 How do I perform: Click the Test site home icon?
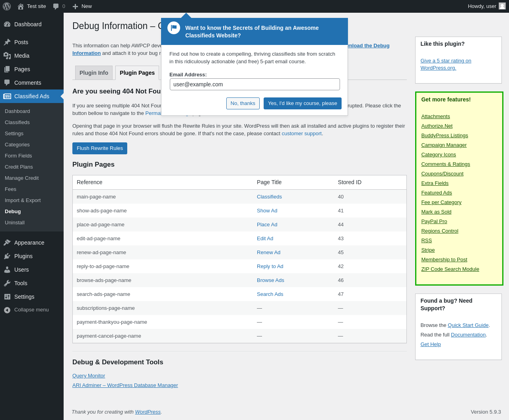(x=21, y=6)
